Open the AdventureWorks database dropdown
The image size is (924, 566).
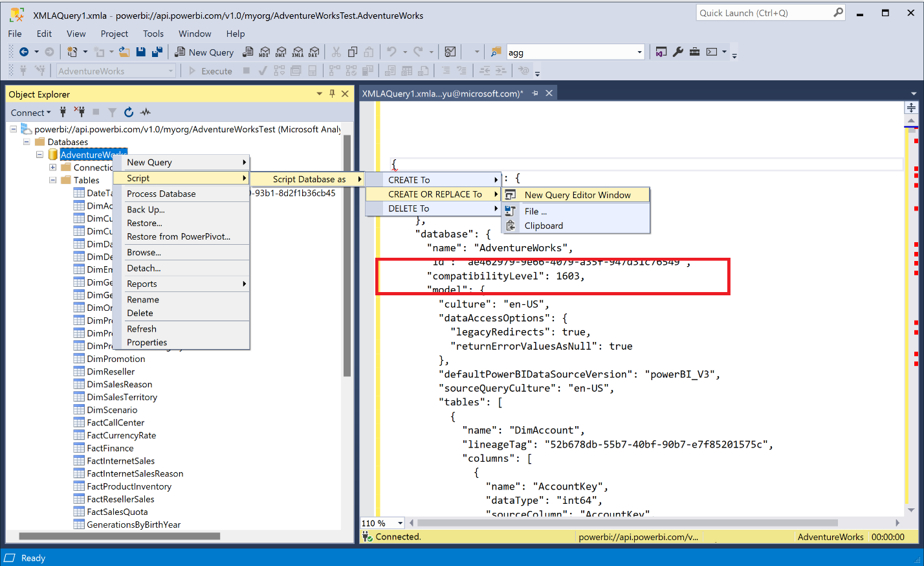pyautogui.click(x=171, y=71)
